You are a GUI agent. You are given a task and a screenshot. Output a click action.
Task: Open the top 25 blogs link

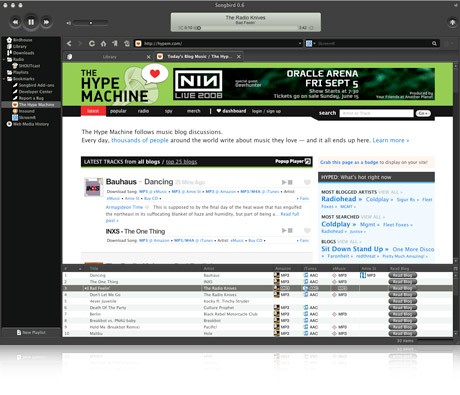pyautogui.click(x=182, y=162)
